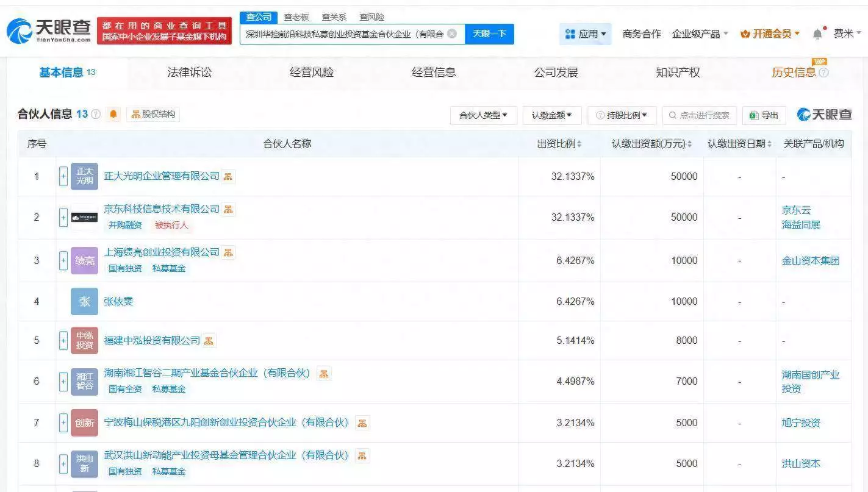
Task: Sort by 认缴出资日期 column arrows
Action: click(x=769, y=144)
